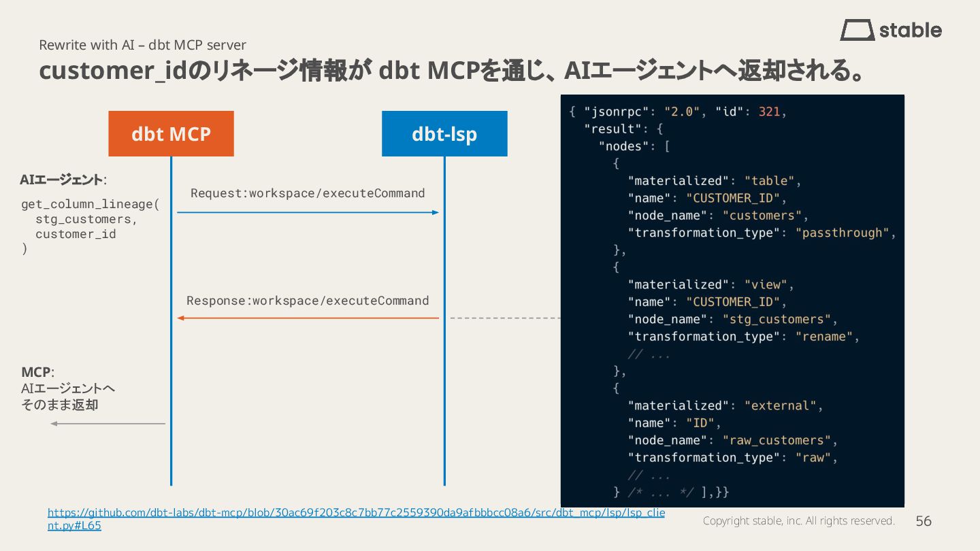Image resolution: width=980 pixels, height=551 pixels.
Task: Click the 'そのまま返却' text
Action: pos(60,405)
